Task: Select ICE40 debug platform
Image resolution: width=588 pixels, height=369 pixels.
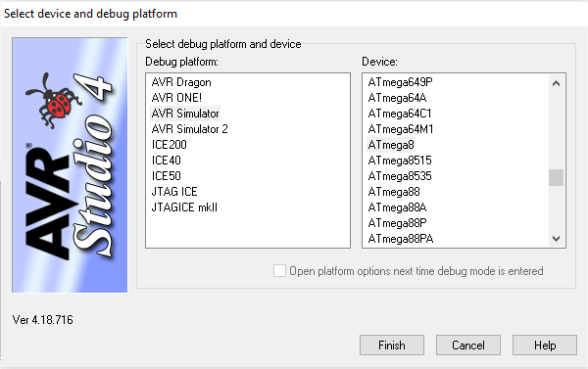Action: coord(167,161)
